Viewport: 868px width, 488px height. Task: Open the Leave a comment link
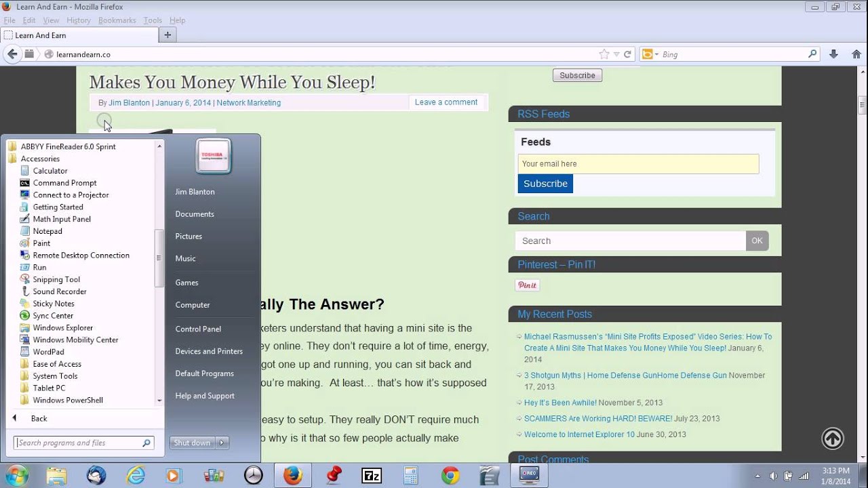click(446, 102)
